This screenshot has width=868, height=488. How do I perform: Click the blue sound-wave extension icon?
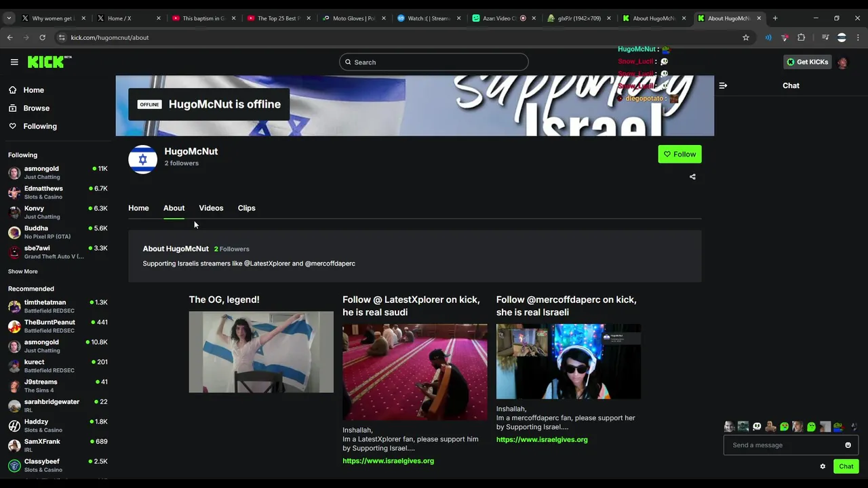(768, 37)
